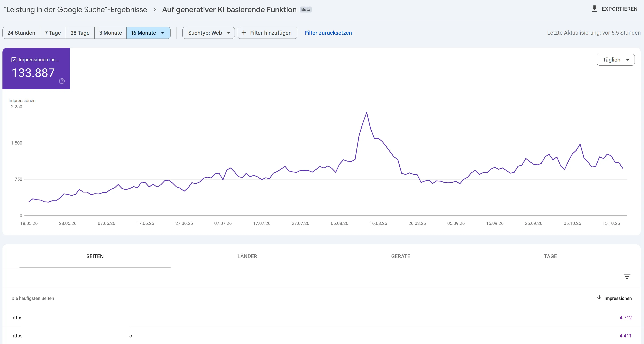Select the 28 Tage time range

pyautogui.click(x=80, y=33)
